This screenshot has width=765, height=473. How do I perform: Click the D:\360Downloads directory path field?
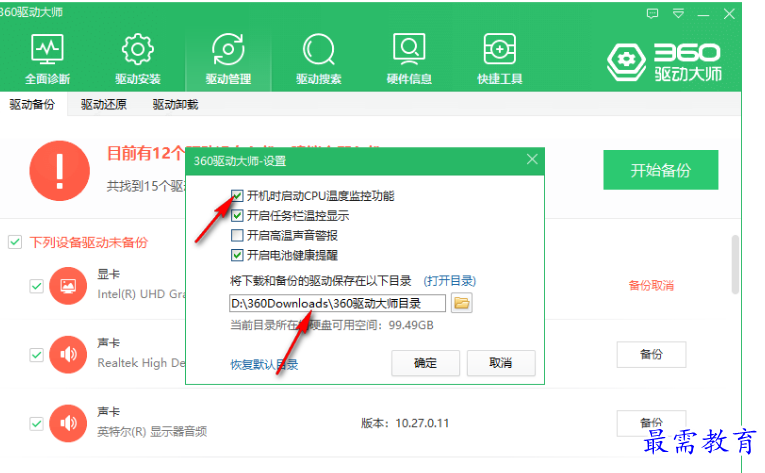[337, 303]
